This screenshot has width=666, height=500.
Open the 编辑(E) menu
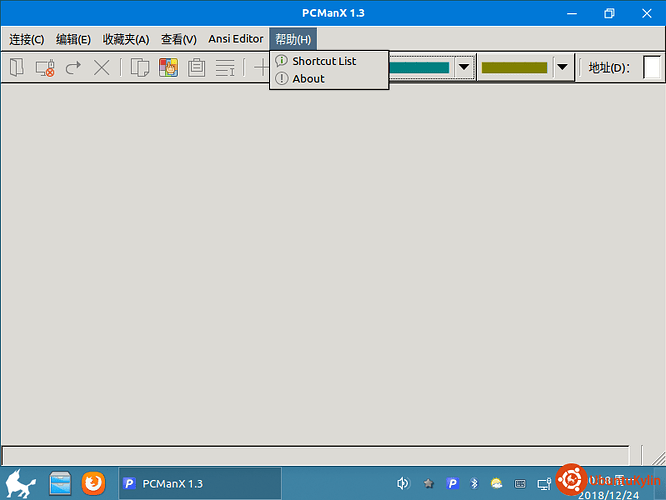click(x=73, y=39)
